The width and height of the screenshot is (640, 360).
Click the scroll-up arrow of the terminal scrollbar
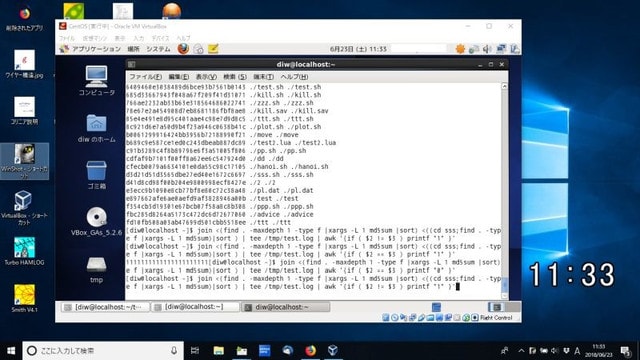point(504,87)
